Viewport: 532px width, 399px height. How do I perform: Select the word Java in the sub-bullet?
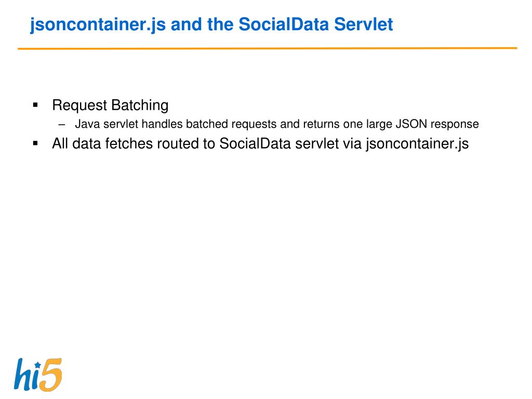coord(87,124)
